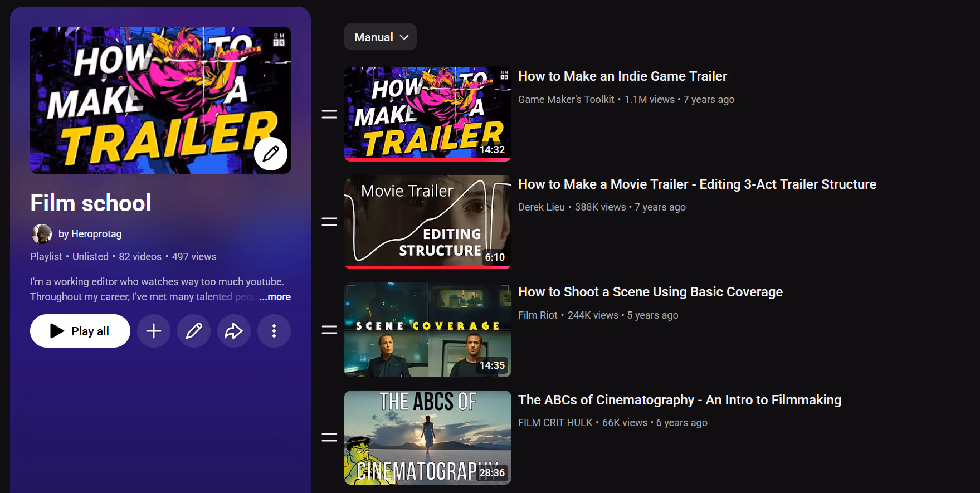Image resolution: width=980 pixels, height=493 pixels.
Task: Grab the handle for How to Make an Indie Game Trailer
Action: coord(329,114)
